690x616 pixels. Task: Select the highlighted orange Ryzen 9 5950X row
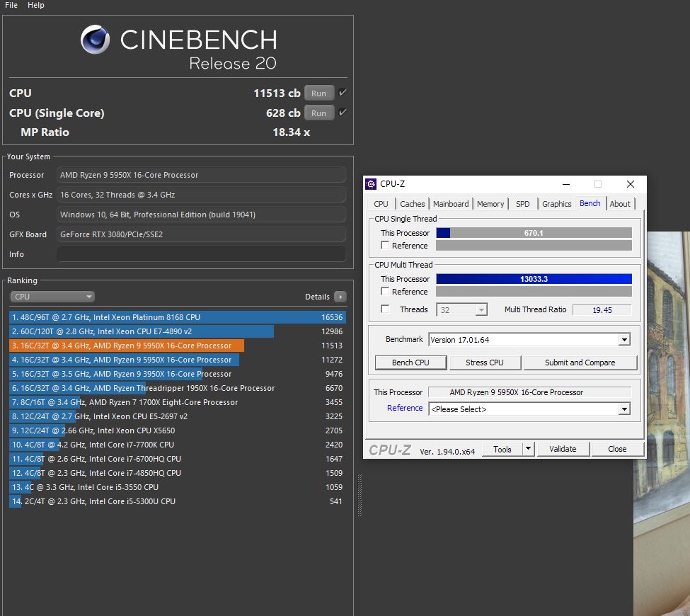[178, 346]
